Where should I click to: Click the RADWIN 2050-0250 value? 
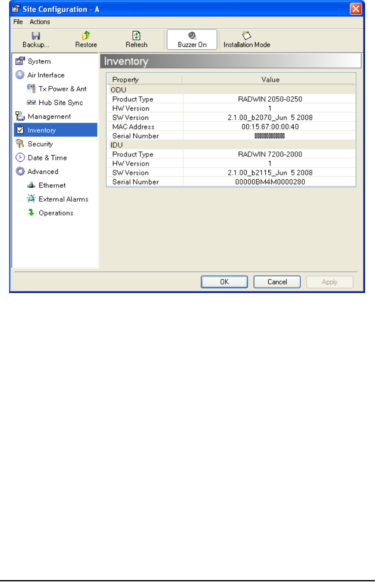tap(270, 99)
